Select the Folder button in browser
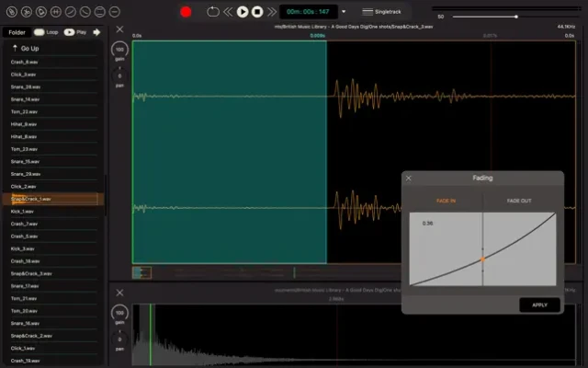The width and height of the screenshot is (588, 368). coord(16,32)
